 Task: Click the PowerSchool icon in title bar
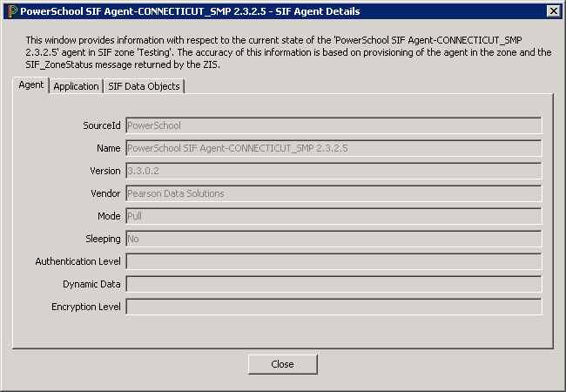click(x=11, y=11)
